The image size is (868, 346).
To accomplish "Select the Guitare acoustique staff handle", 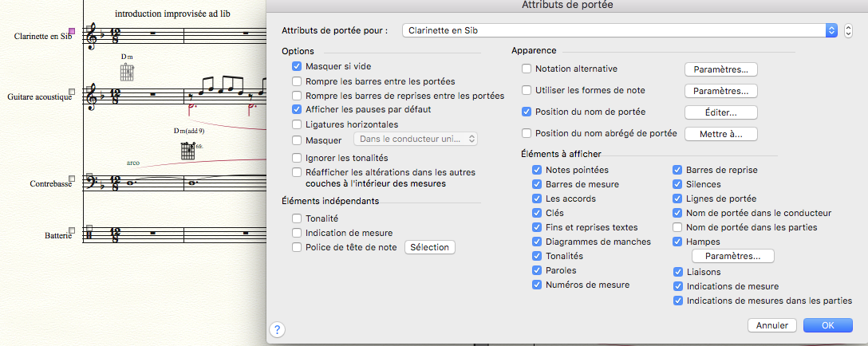I will tap(72, 92).
